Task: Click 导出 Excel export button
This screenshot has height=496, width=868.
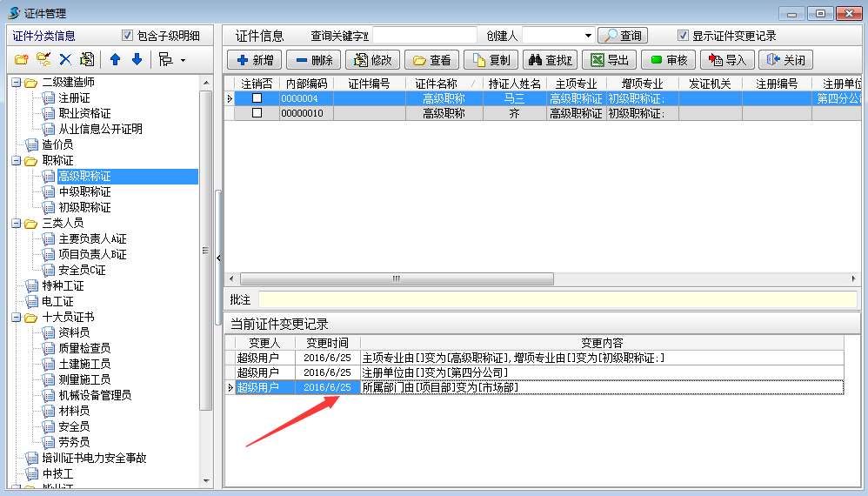Action: click(611, 60)
